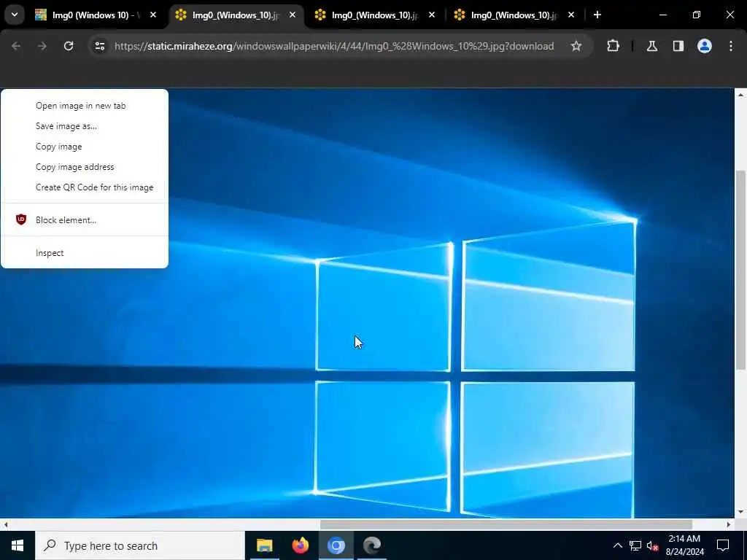Reload the current page
Image resolution: width=747 pixels, height=560 pixels.
coord(69,46)
